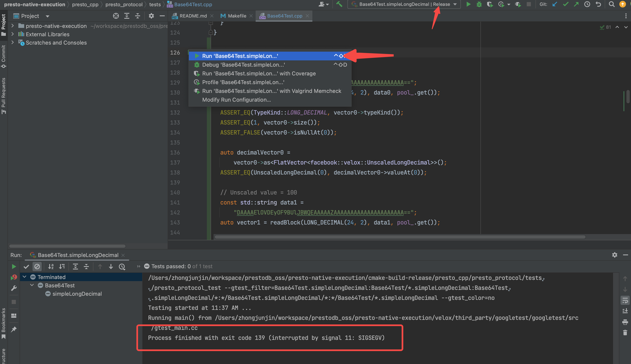This screenshot has width=631, height=364.
Task: Select Debug 'Base64Test.simpleLon...' menu entry
Action: coord(243,65)
